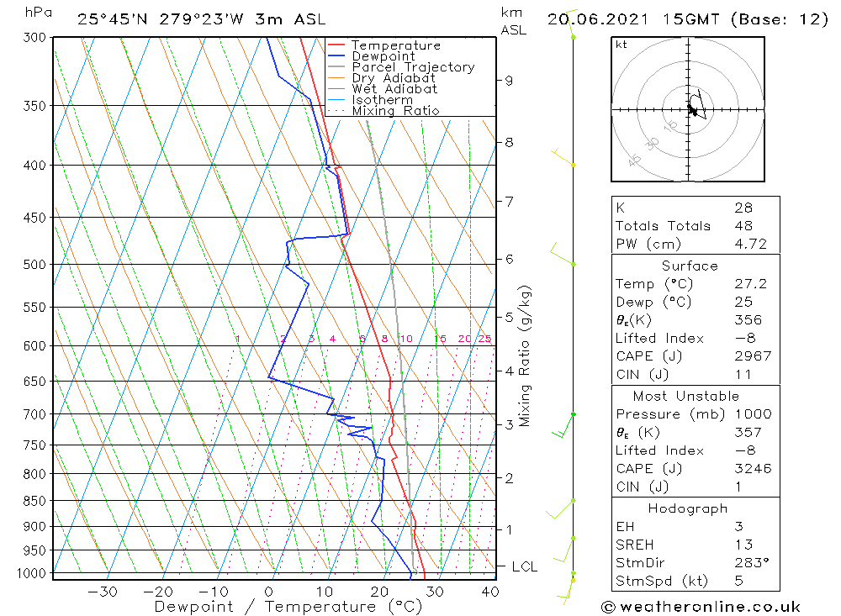Click the Mixing Ratio legend entry
841x616 pixels.
click(x=395, y=110)
